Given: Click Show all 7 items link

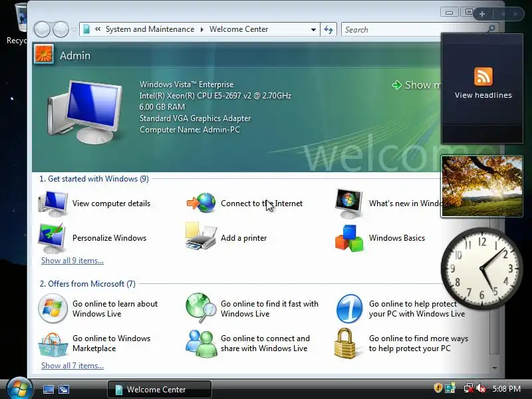Looking at the screenshot, I should pyautogui.click(x=72, y=365).
